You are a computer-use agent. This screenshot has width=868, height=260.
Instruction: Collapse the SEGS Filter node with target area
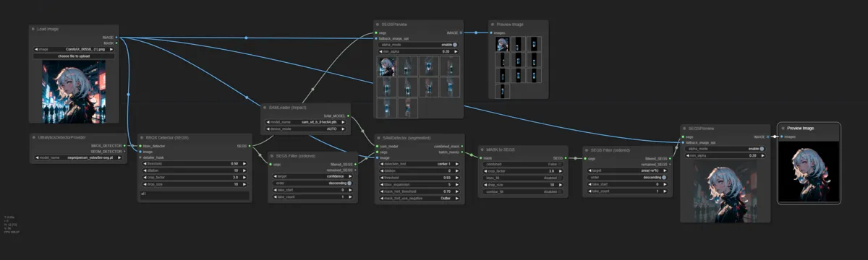[x=586, y=149]
